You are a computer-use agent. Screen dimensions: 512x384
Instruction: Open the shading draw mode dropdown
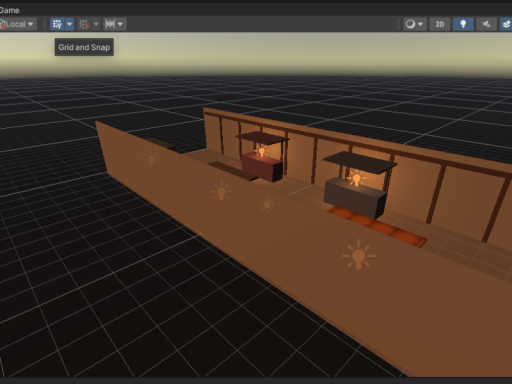(x=415, y=24)
